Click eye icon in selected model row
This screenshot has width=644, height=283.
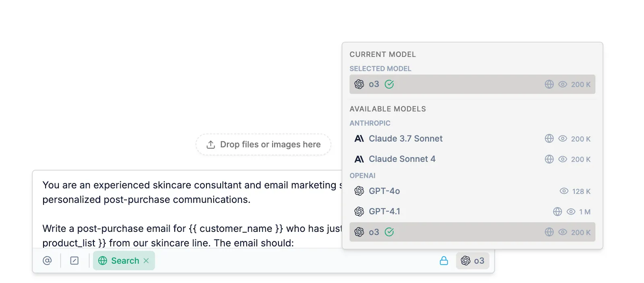pos(563,84)
